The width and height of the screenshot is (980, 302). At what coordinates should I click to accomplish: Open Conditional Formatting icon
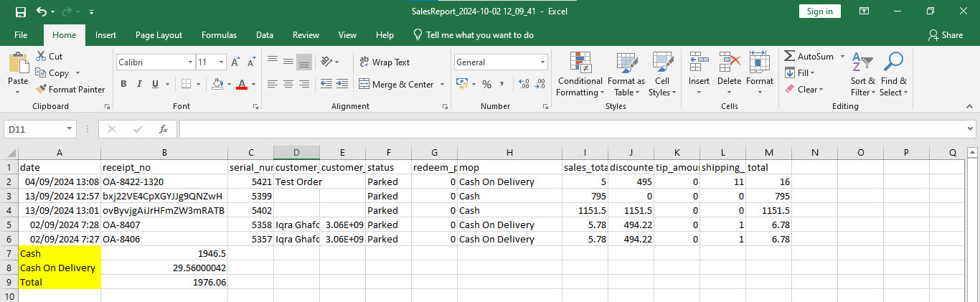coord(580,64)
